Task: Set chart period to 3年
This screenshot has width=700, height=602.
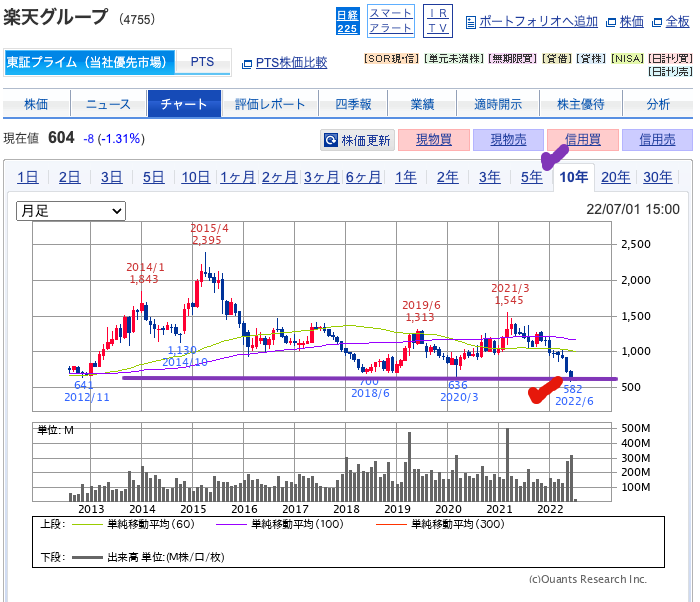Action: pos(490,177)
